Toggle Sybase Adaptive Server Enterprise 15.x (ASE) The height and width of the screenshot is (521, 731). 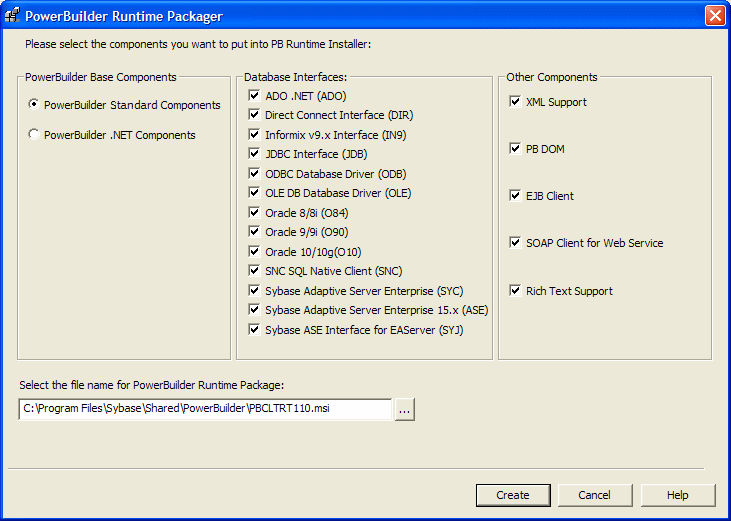pos(254,310)
